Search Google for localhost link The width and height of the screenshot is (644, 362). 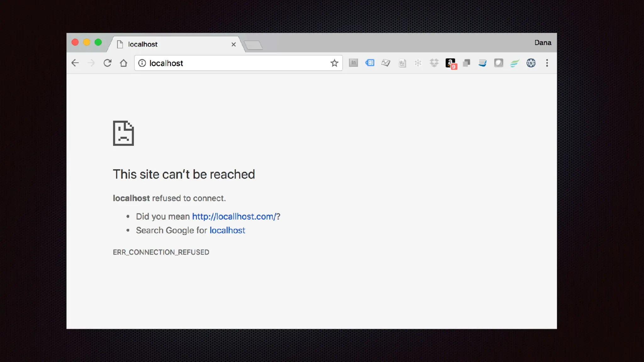pos(227,230)
